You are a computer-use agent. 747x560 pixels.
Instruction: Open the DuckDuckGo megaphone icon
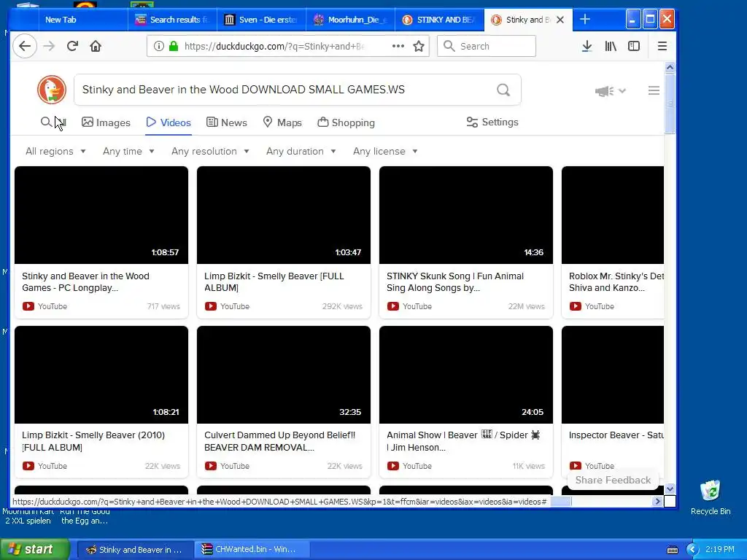(x=605, y=91)
